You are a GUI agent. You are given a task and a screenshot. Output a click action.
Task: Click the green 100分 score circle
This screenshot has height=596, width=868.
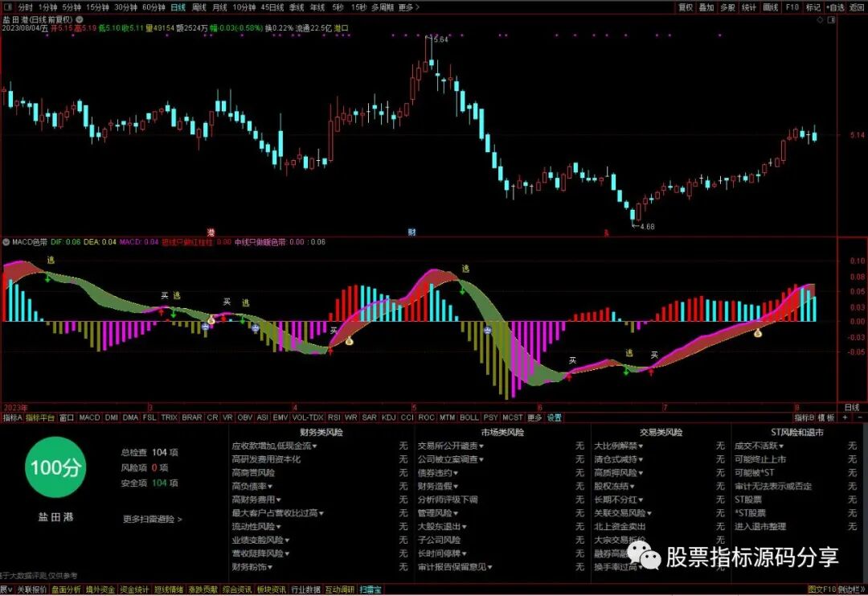55,467
